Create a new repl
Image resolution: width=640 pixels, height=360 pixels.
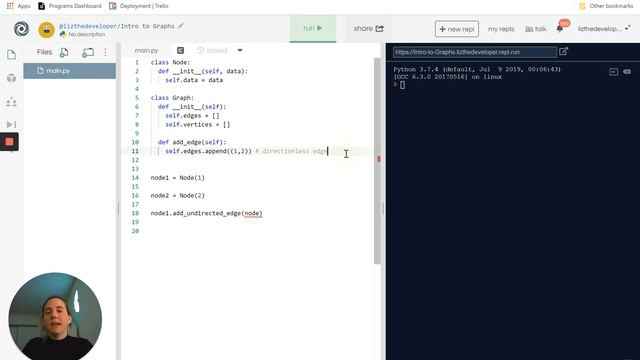pyautogui.click(x=457, y=29)
